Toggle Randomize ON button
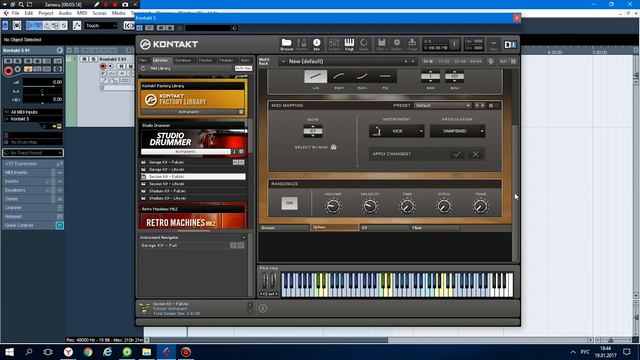Image resolution: width=640 pixels, height=360 pixels. click(289, 203)
